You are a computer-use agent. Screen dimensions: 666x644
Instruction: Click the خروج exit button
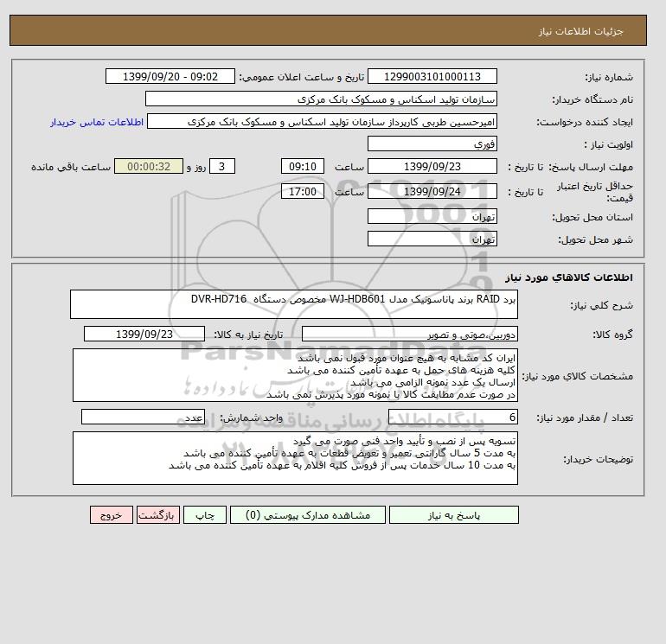(x=112, y=515)
